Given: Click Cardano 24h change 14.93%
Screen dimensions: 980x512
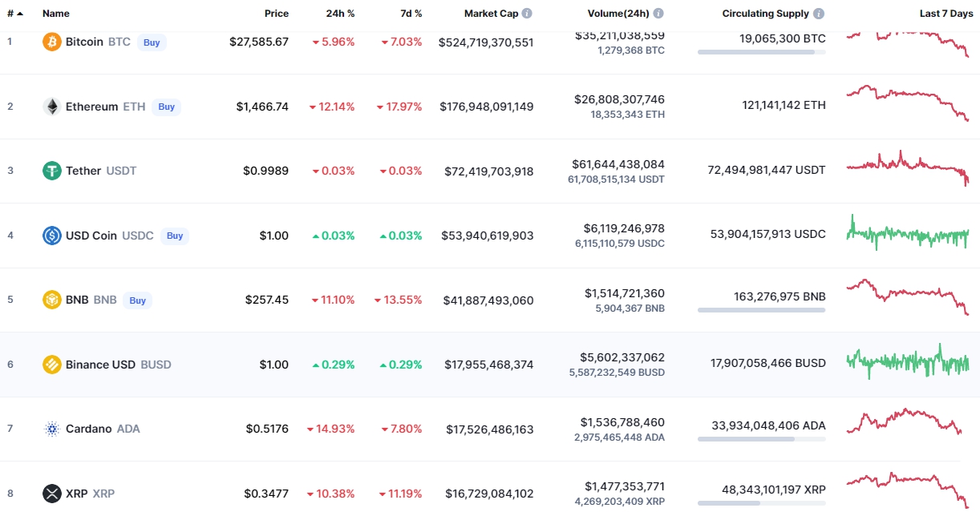Looking at the screenshot, I should (330, 429).
